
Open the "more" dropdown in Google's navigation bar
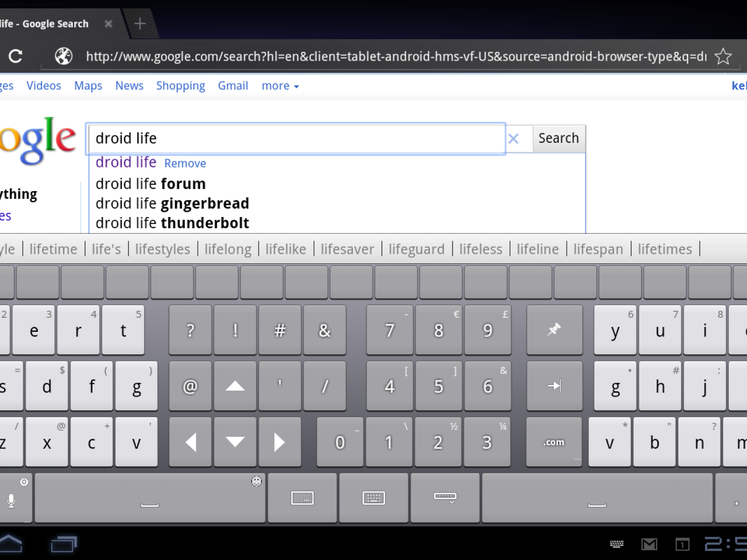[x=280, y=86]
